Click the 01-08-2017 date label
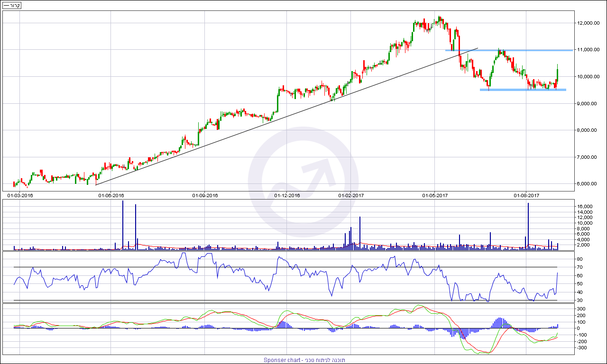 (x=526, y=195)
